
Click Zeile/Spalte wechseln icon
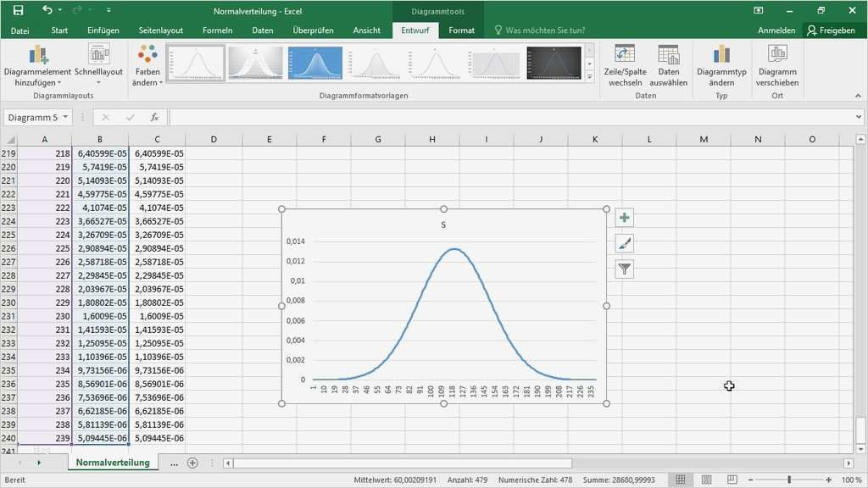point(625,55)
